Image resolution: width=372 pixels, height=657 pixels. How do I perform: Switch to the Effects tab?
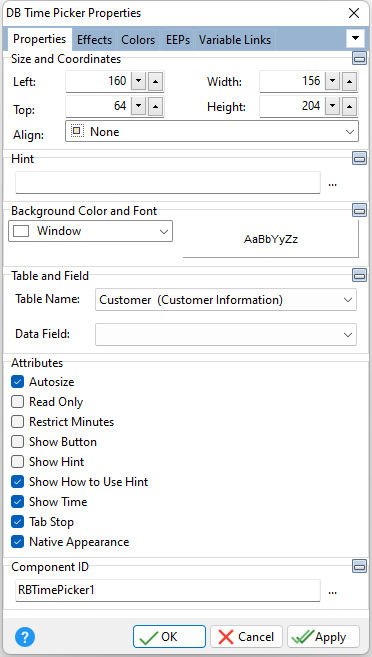94,40
